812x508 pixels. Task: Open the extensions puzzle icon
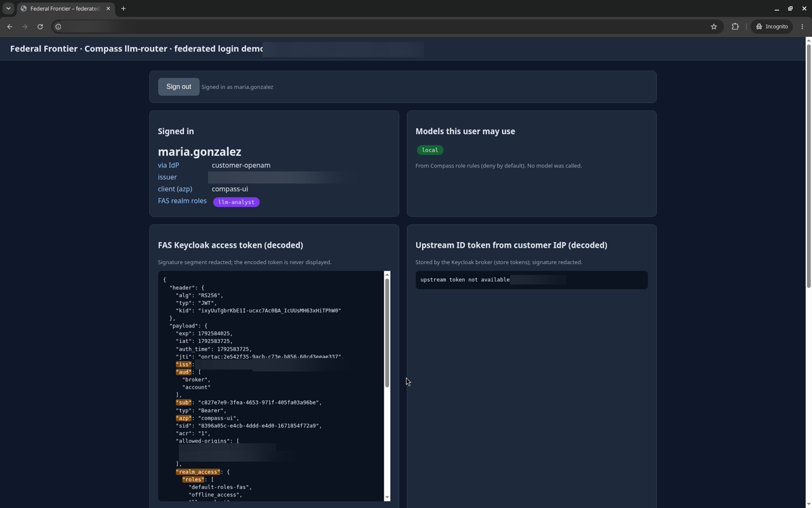735,27
